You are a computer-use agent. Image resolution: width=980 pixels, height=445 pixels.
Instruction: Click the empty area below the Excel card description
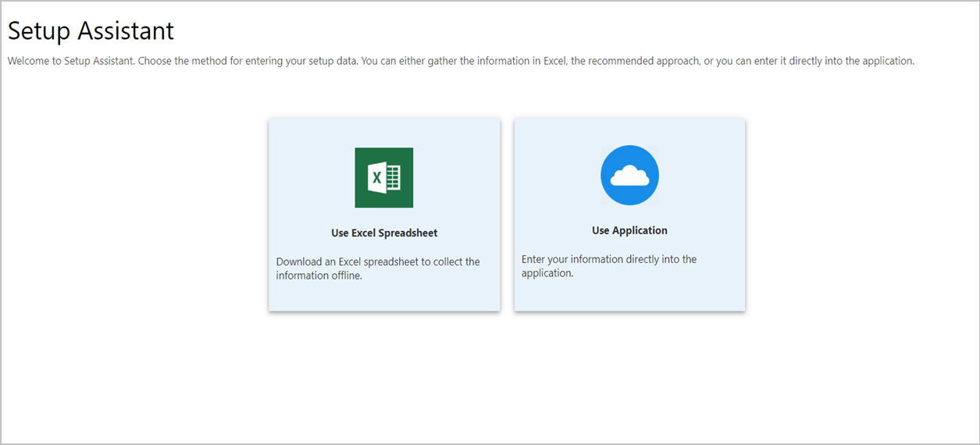tap(384, 297)
